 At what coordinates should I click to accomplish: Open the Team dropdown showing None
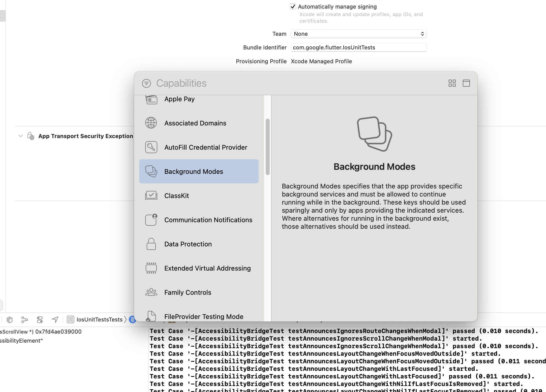tap(358, 34)
